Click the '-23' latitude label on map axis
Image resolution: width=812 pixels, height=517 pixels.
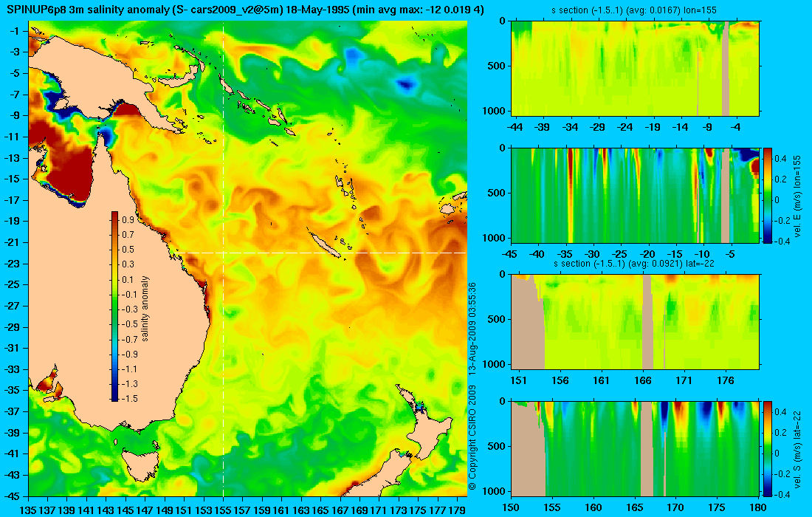[x=12, y=264]
